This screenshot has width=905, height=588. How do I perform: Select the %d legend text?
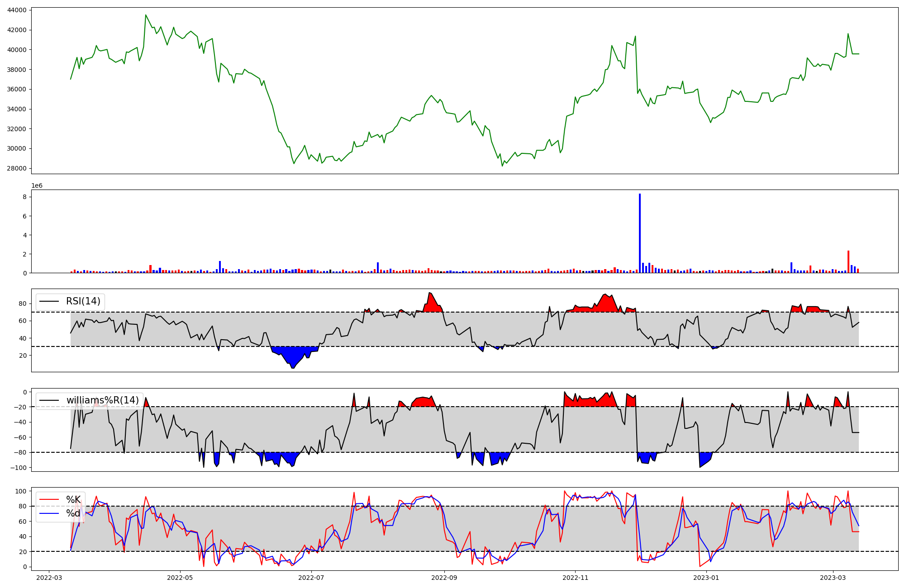click(x=73, y=513)
